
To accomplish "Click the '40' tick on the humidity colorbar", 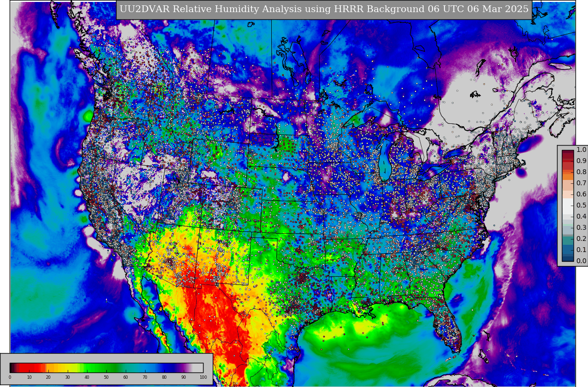I will click(87, 377).
